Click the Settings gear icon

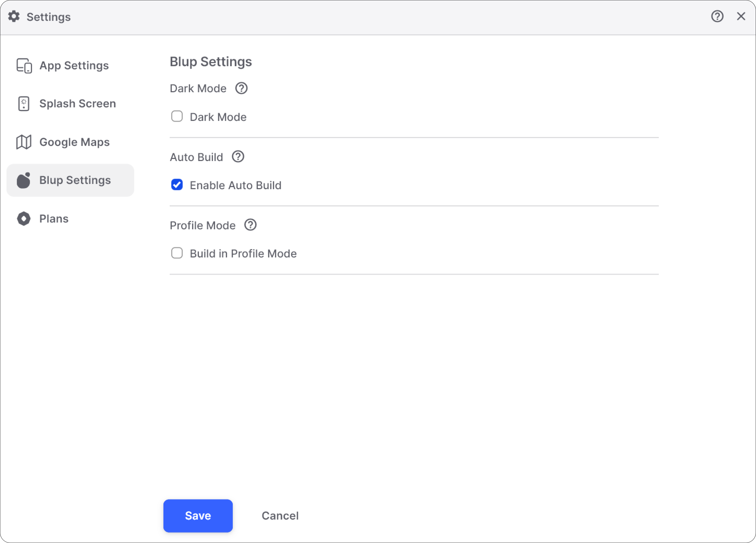pyautogui.click(x=14, y=16)
